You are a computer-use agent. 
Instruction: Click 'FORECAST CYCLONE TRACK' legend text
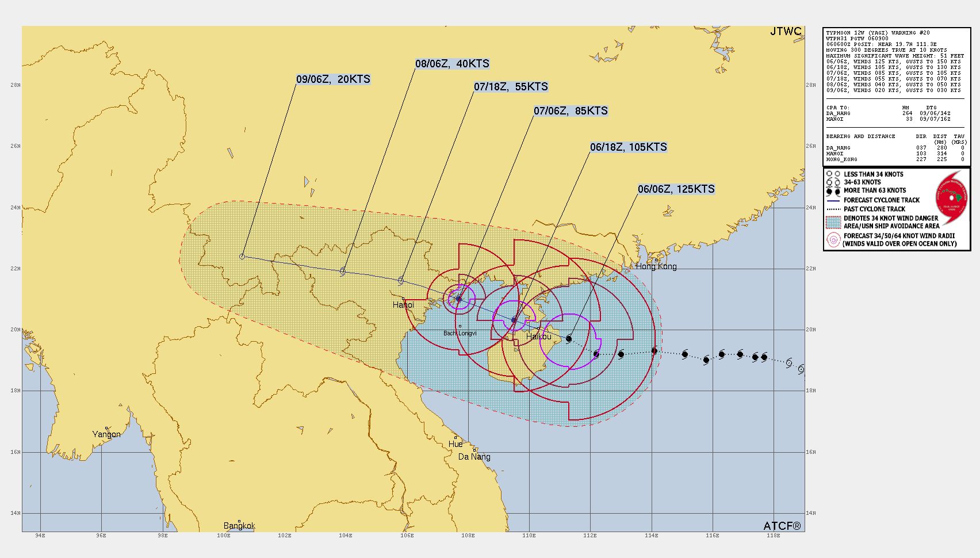pyautogui.click(x=881, y=200)
